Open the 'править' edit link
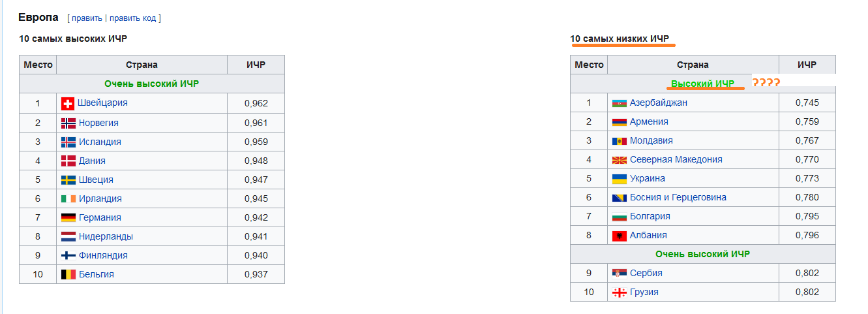The width and height of the screenshot is (868, 314). (87, 18)
